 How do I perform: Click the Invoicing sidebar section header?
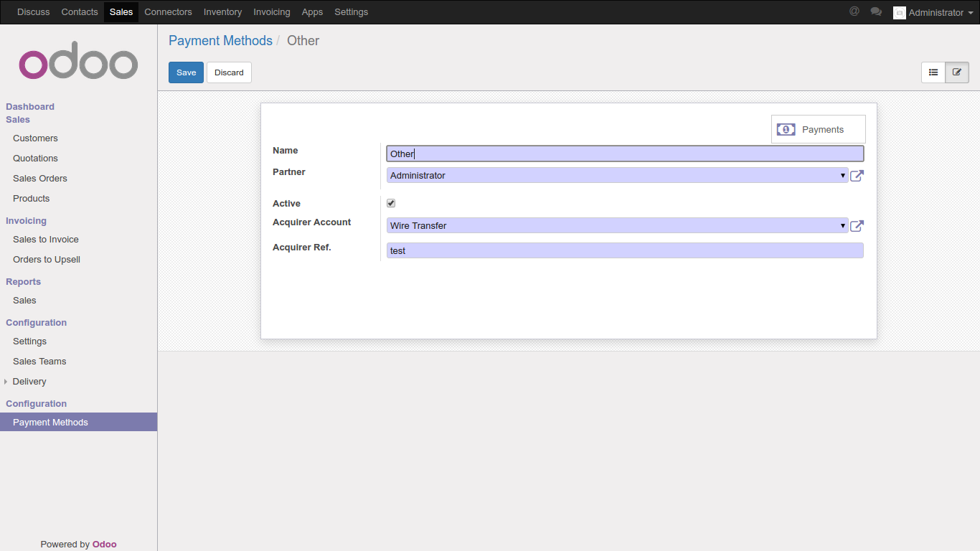point(26,221)
